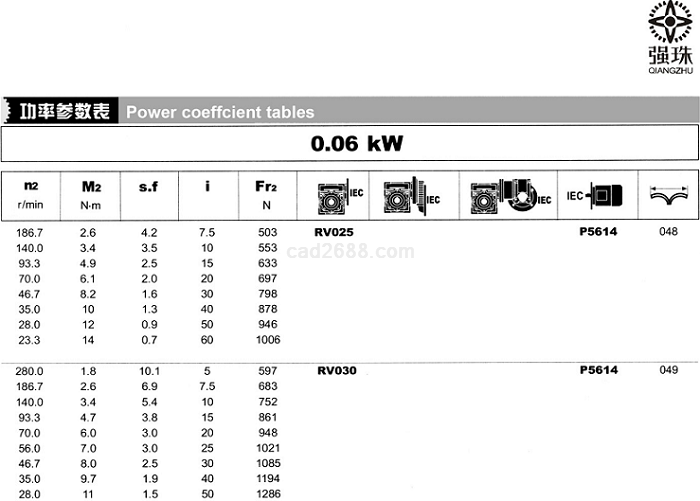Viewport: 700px width, 501px height.
Task: Click the Qiangzhu company logo
Action: click(669, 38)
